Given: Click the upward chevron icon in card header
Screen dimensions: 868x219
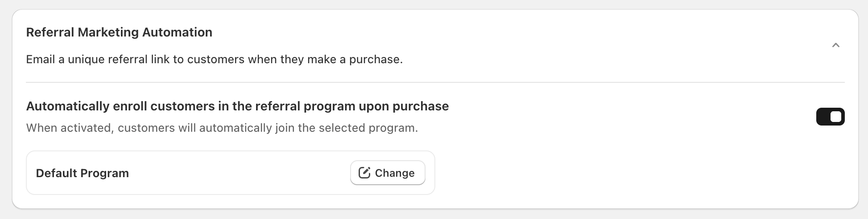Looking at the screenshot, I should tap(835, 45).
